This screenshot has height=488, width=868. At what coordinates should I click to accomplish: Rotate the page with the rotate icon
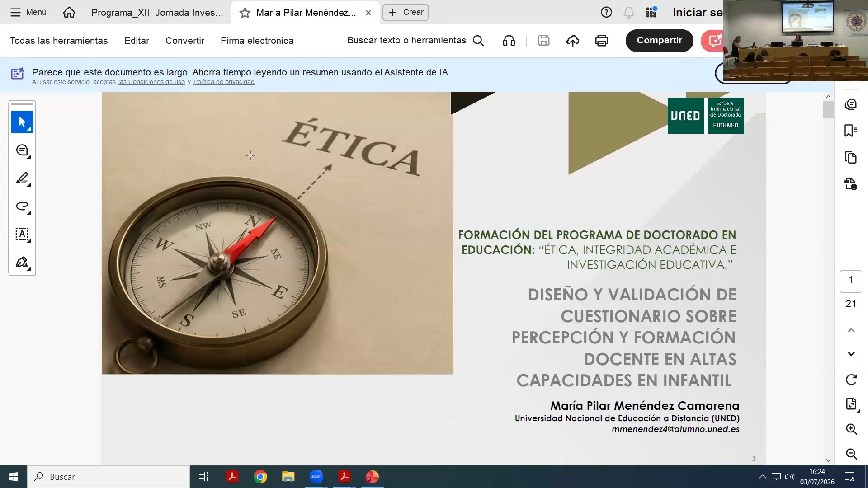coord(851,380)
